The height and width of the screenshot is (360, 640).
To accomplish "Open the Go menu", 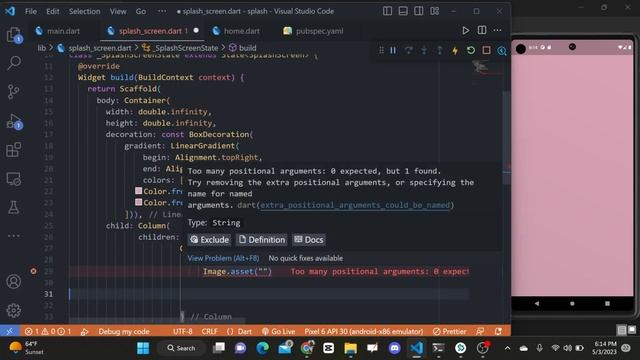I will point(141,11).
